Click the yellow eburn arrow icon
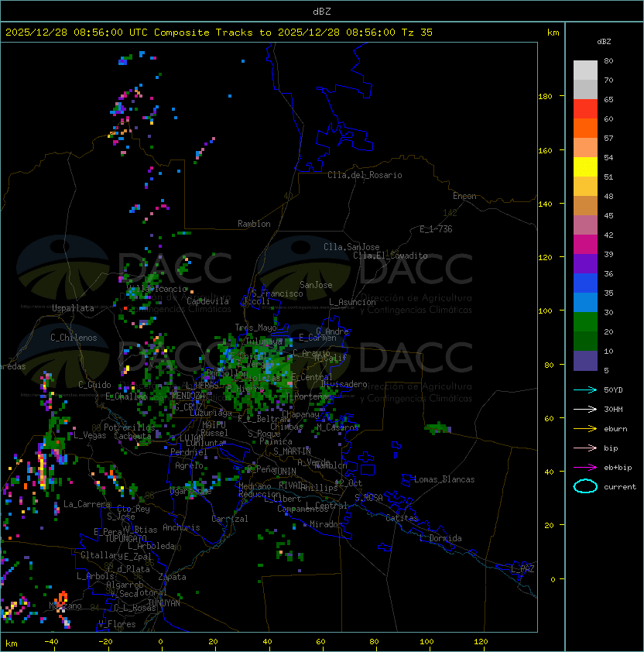 (585, 429)
